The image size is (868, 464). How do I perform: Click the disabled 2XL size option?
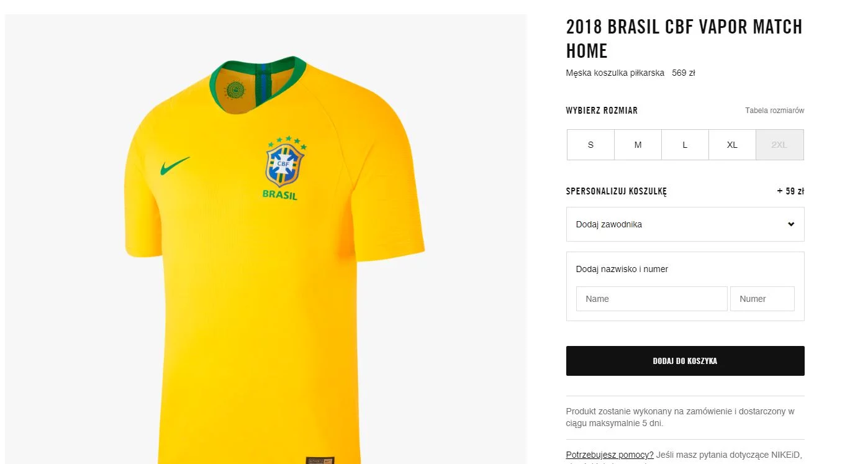(x=779, y=145)
